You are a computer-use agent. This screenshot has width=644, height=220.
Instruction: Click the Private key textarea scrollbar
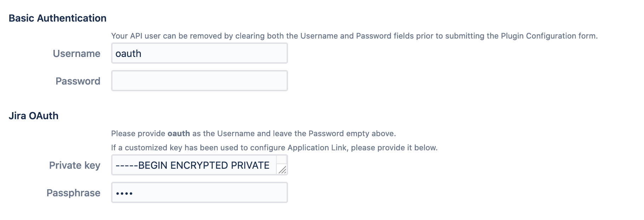[x=282, y=160]
